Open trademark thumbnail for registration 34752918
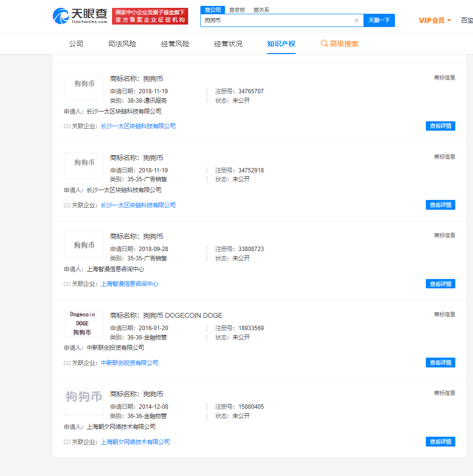 (84, 166)
